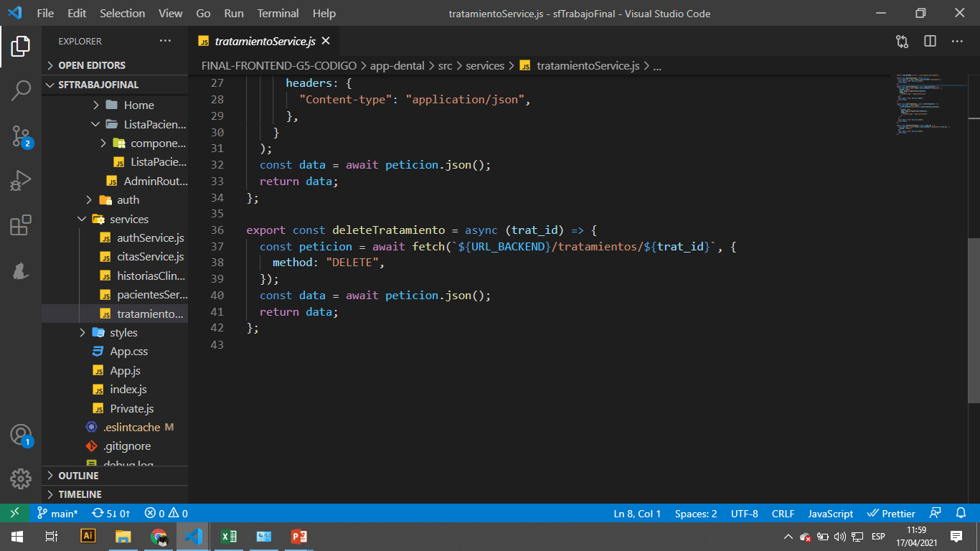
Task: Expand the auth folder
Action: click(115, 199)
